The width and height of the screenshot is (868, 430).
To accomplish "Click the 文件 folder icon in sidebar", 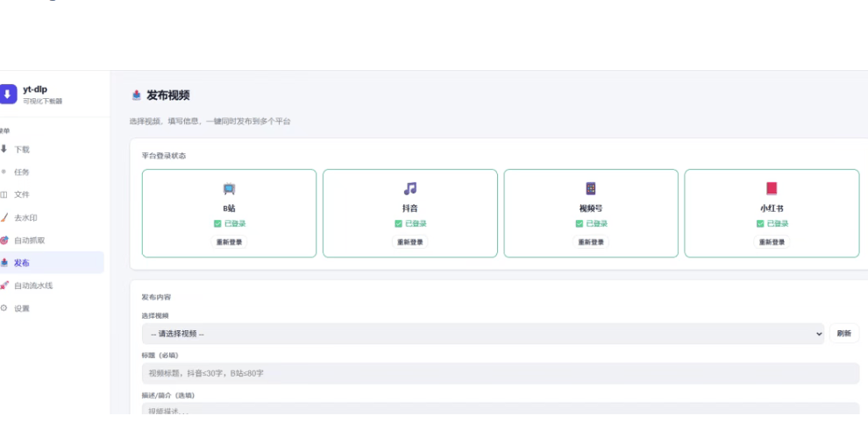I will [4, 194].
